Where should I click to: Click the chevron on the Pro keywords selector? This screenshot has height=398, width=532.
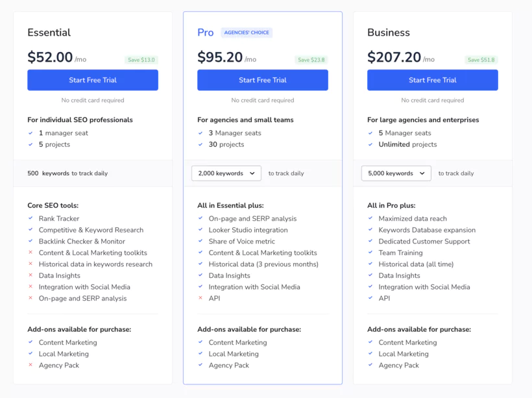[252, 173]
